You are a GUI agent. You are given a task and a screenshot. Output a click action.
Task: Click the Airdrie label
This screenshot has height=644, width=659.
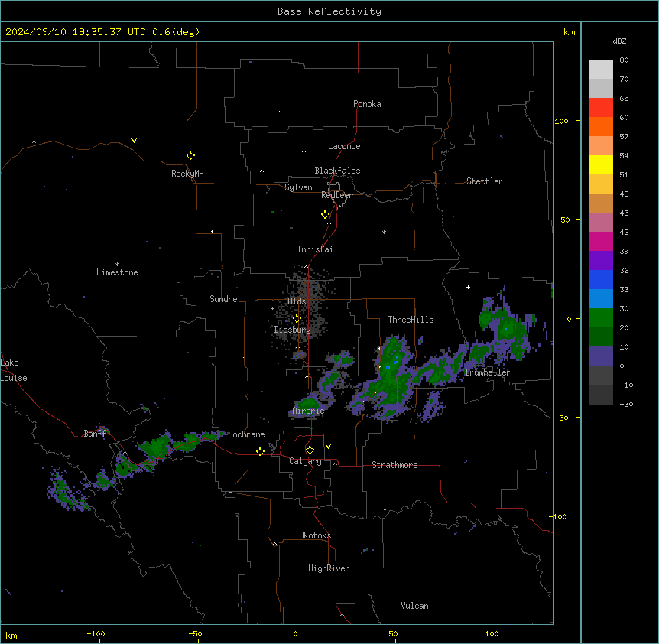(x=309, y=411)
